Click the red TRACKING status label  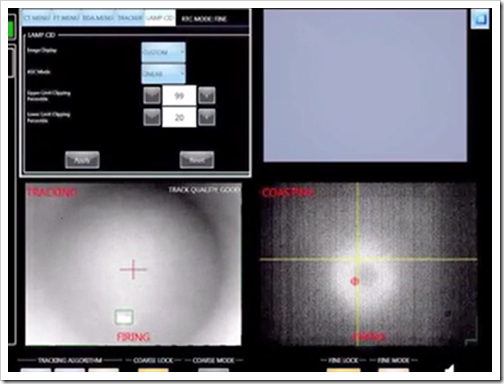click(x=52, y=192)
